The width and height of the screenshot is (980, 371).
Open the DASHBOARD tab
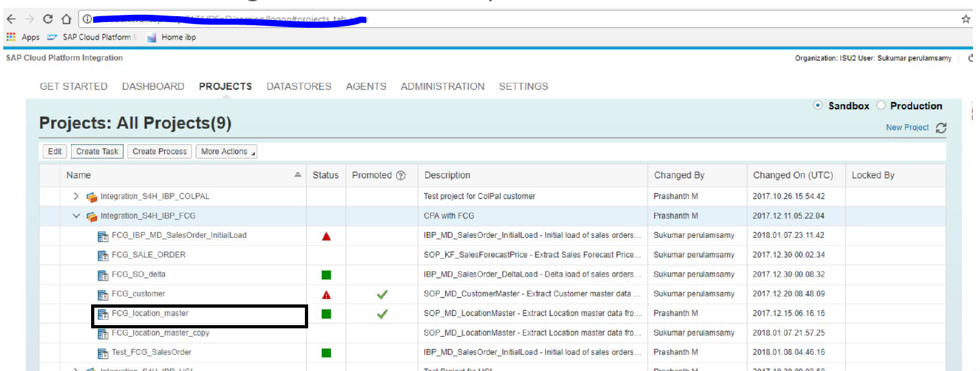[153, 87]
